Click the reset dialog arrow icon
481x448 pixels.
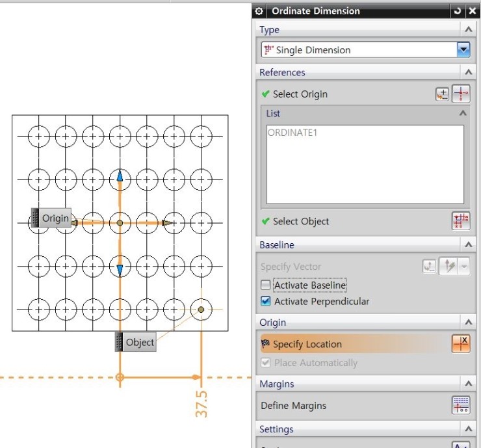pyautogui.click(x=458, y=11)
